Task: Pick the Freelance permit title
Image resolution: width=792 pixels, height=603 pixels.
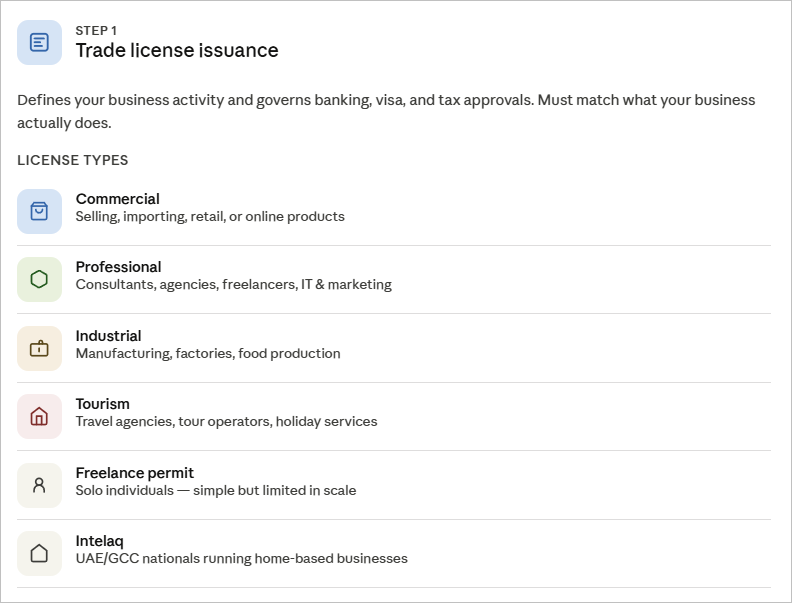Action: (x=135, y=473)
